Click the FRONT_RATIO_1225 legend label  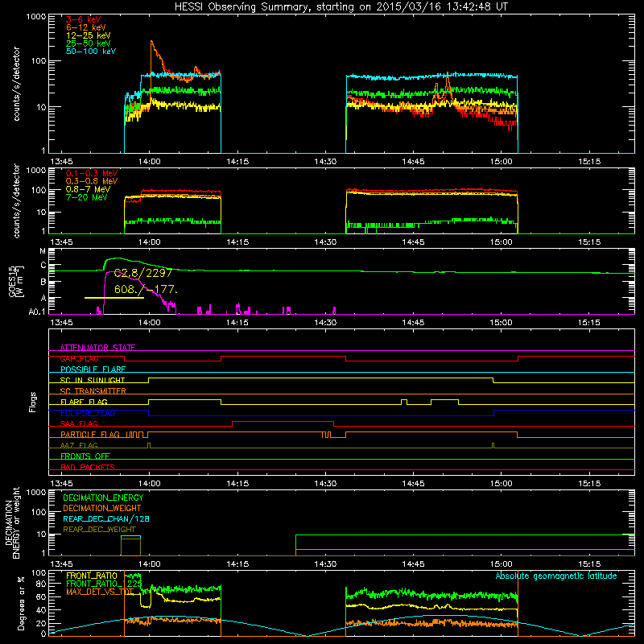coord(104,584)
